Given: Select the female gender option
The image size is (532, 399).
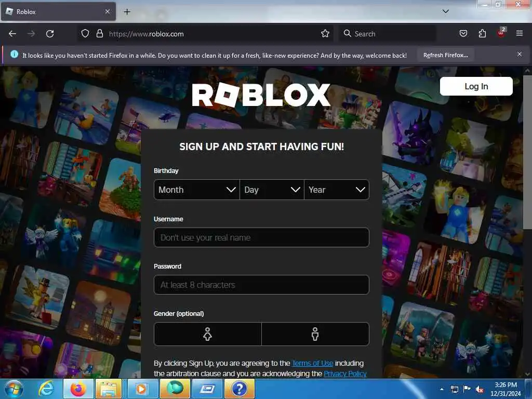Looking at the screenshot, I should pos(208,334).
